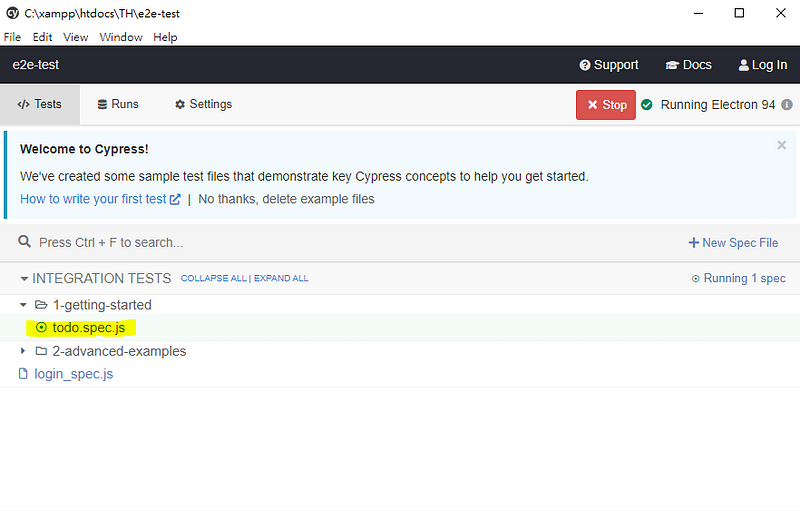
Task: Switch to the Runs tab
Action: [x=118, y=104]
